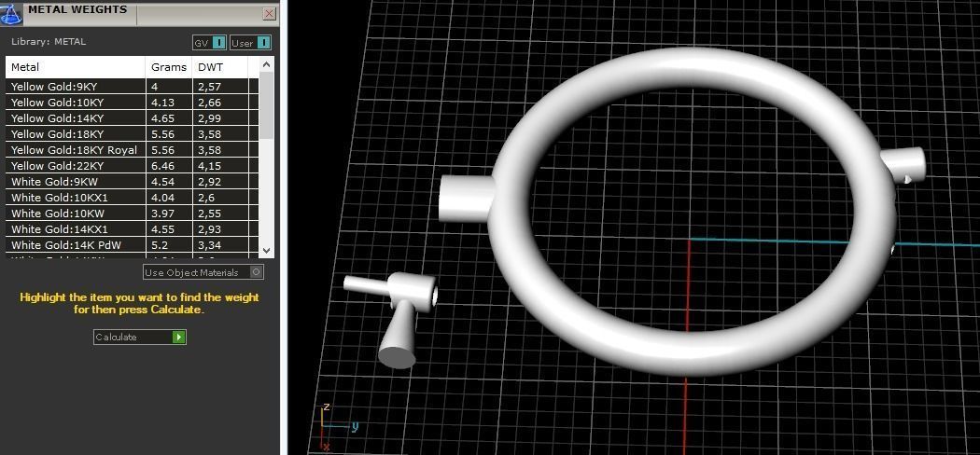Click the DWT column header
Viewport: 980px width, 455px height.
(220, 67)
